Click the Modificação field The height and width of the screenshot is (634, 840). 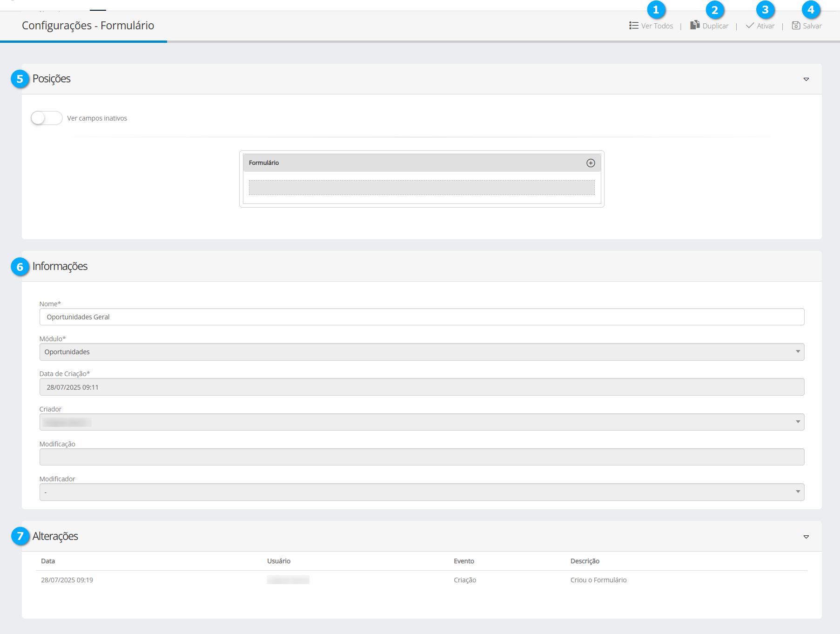tap(422, 457)
